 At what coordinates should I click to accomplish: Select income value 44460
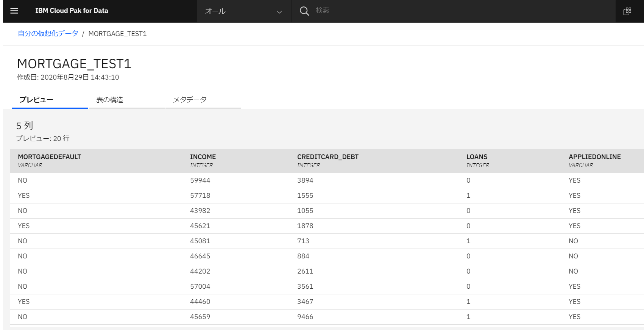(x=200, y=302)
